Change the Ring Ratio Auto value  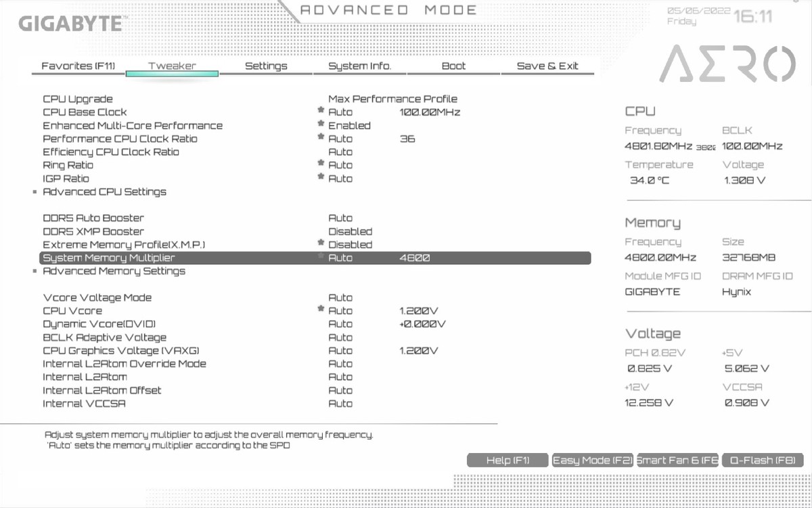340,165
